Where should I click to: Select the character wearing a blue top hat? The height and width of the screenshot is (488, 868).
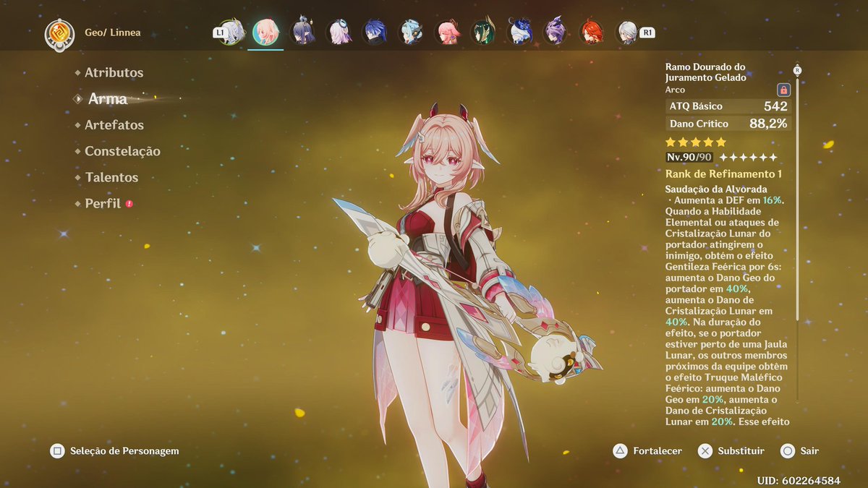click(519, 33)
